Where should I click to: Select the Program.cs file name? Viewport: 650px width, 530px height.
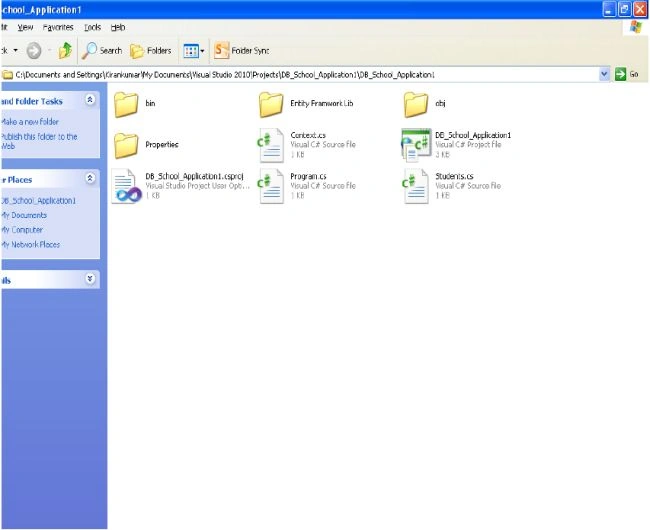click(x=308, y=177)
